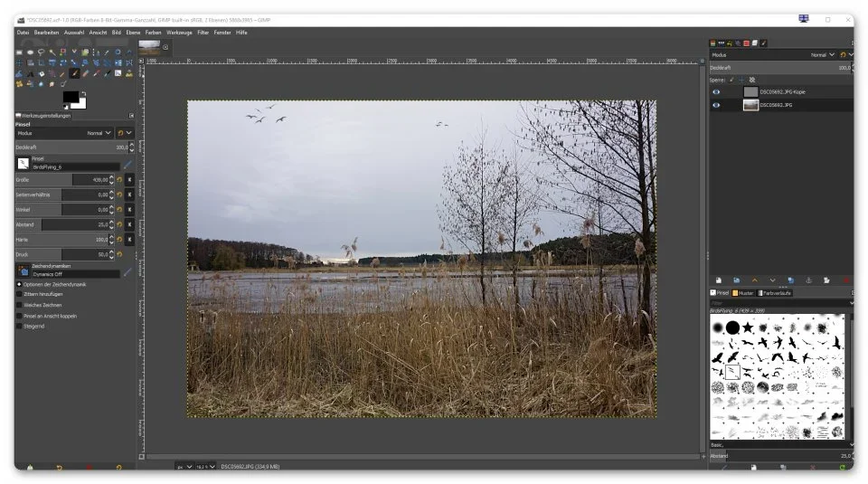The image size is (868, 484).
Task: Select the solid round hard brush
Action: pyautogui.click(x=732, y=327)
